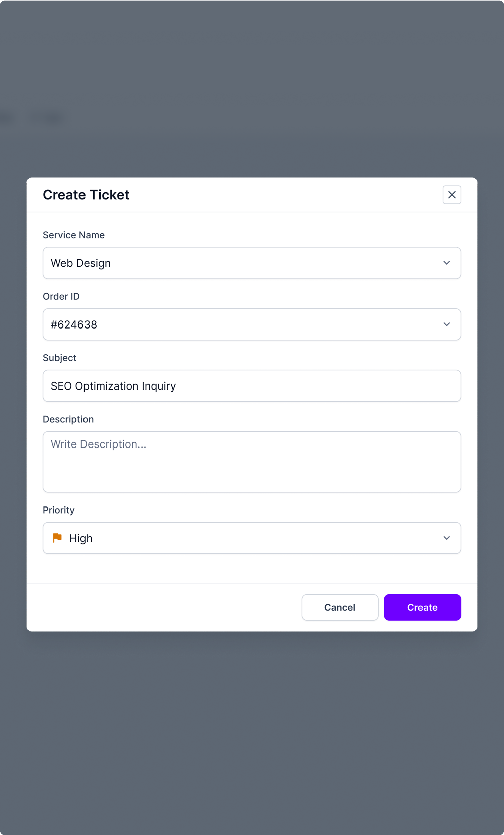Click into the Write Description text area
The width and height of the screenshot is (504, 835).
(252, 462)
